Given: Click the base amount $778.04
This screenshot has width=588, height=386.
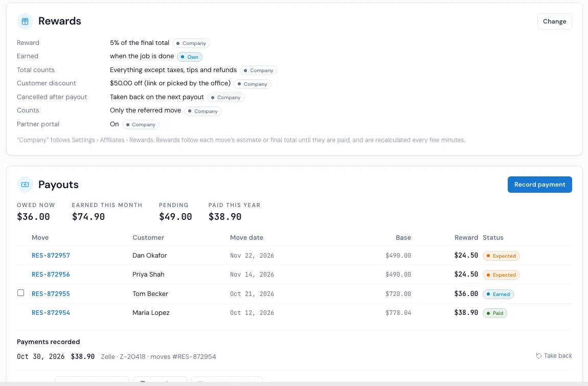Looking at the screenshot, I should tap(398, 313).
